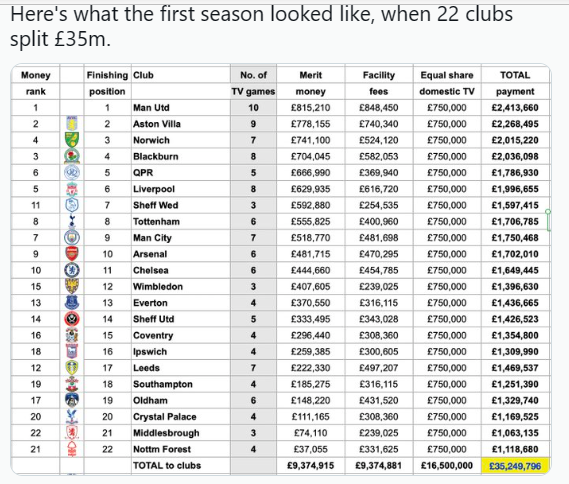Image resolution: width=569 pixels, height=484 pixels.
Task: Click the Arsenal cannon crest
Action: click(72, 254)
